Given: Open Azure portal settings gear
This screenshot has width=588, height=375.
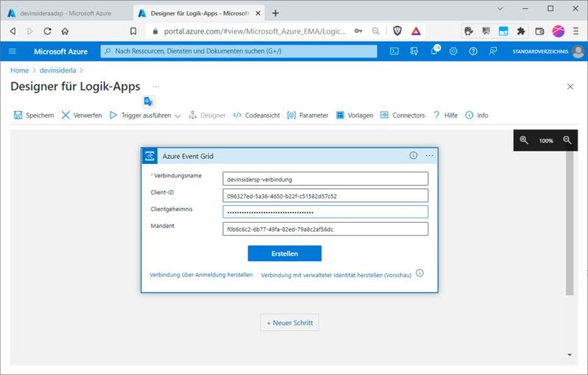Looking at the screenshot, I should [x=453, y=51].
